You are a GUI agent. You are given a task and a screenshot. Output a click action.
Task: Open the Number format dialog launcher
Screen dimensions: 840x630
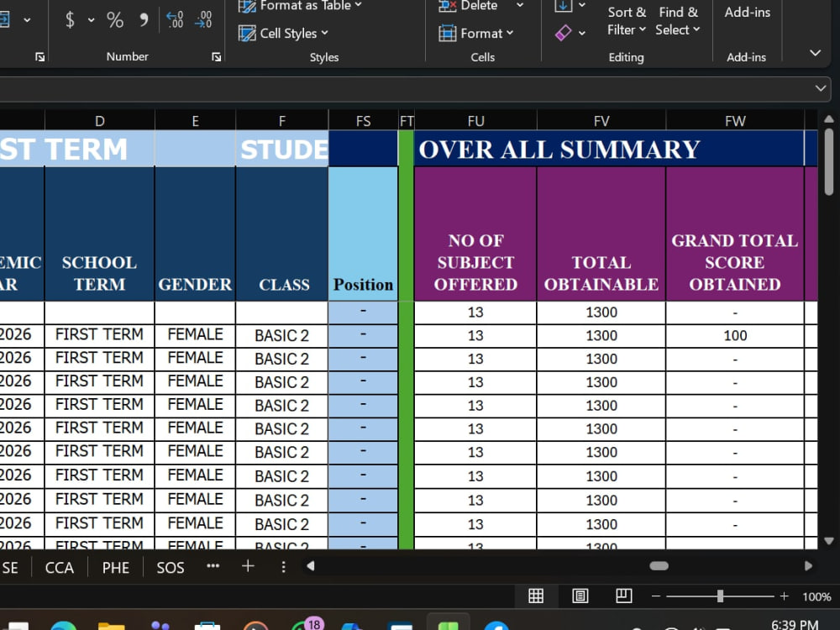pos(217,57)
